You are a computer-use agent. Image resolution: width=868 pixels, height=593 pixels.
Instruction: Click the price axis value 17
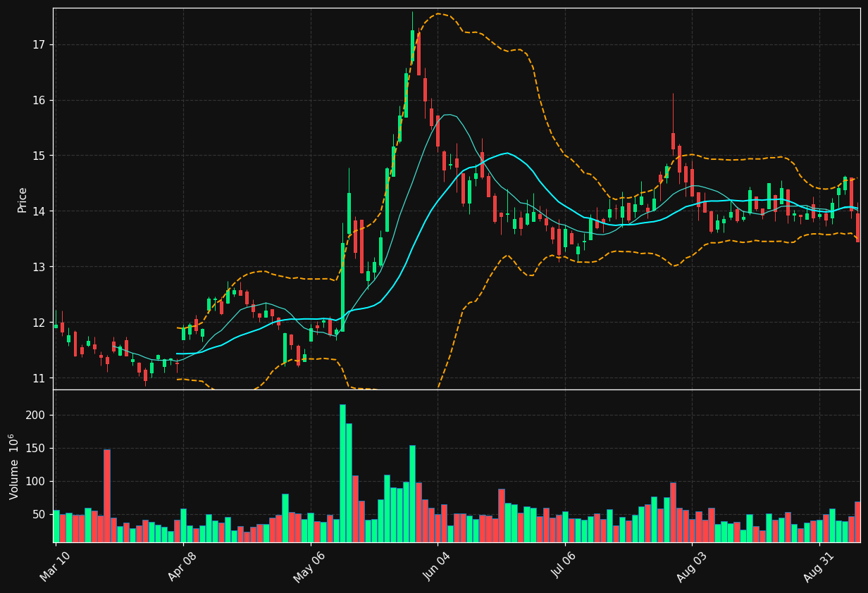(38, 44)
